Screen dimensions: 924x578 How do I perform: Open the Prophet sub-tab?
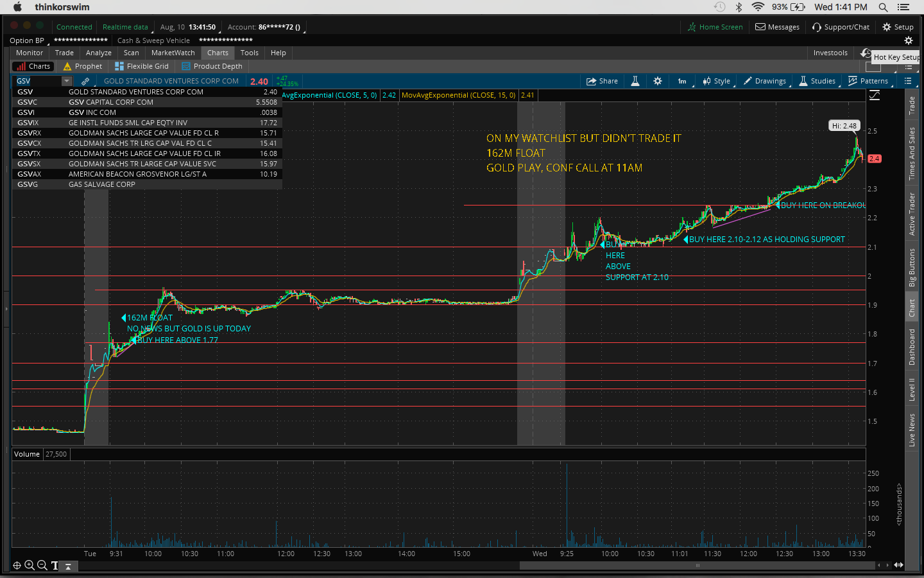[83, 66]
